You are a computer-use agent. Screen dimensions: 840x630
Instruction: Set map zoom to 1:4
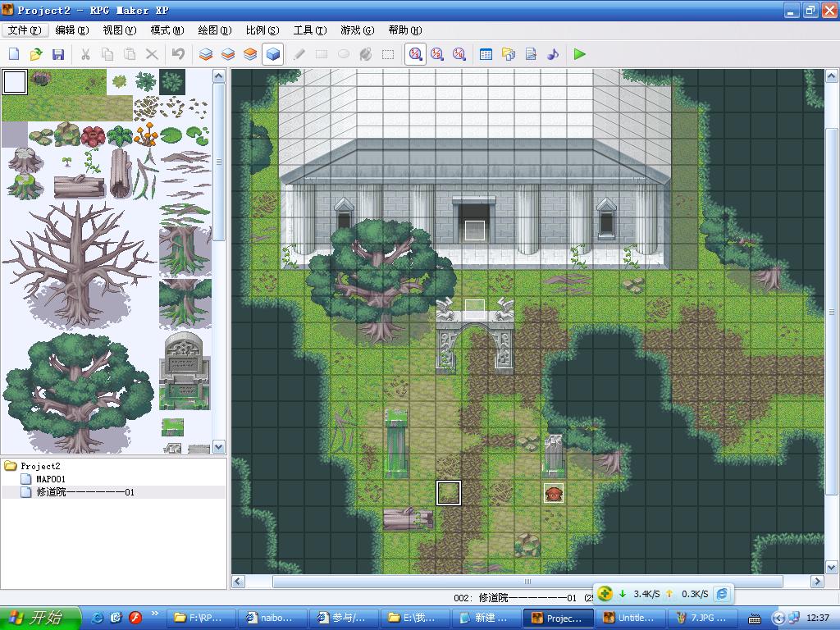[x=459, y=54]
